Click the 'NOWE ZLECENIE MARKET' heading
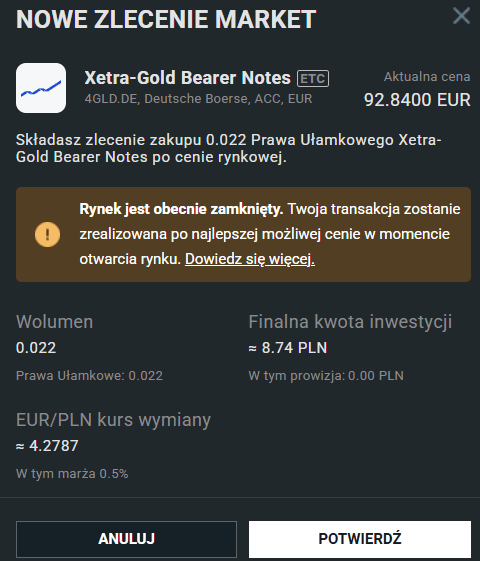480x561 pixels. [166, 19]
